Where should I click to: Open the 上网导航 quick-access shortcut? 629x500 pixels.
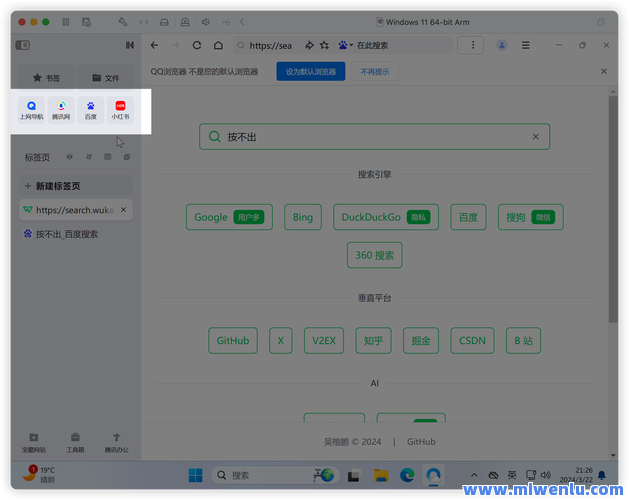31,110
